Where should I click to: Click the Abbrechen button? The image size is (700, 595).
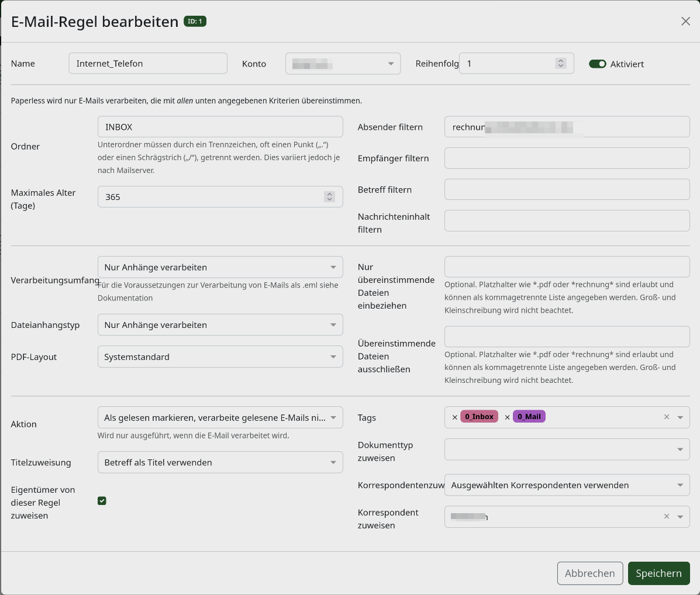pyautogui.click(x=589, y=573)
